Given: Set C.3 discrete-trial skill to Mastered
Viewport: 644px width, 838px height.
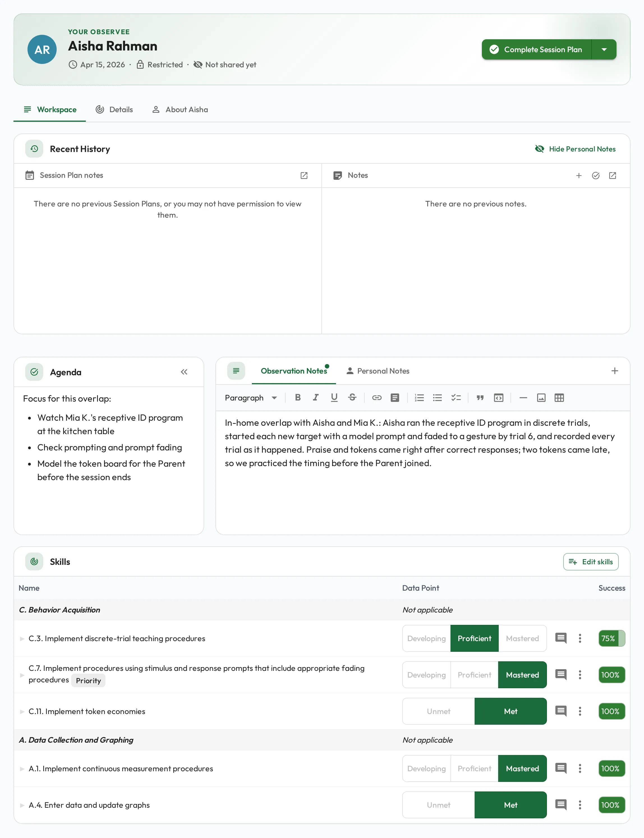Looking at the screenshot, I should click(x=523, y=638).
